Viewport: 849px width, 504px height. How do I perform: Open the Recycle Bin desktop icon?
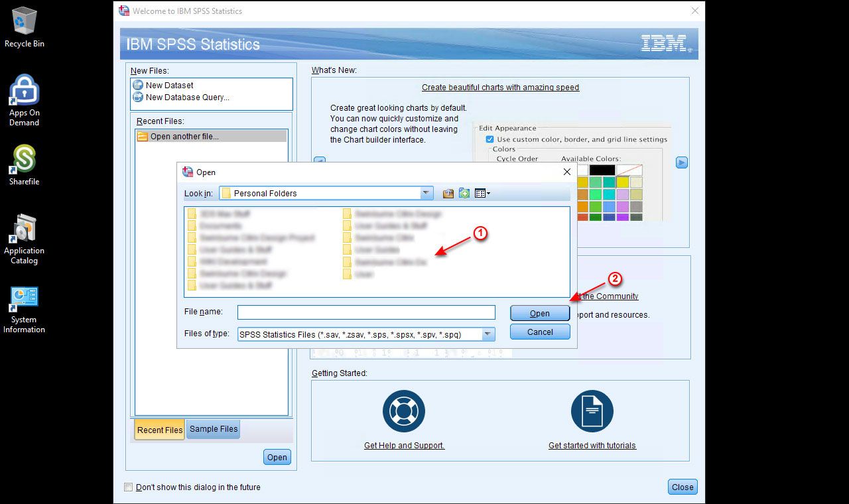pyautogui.click(x=25, y=21)
